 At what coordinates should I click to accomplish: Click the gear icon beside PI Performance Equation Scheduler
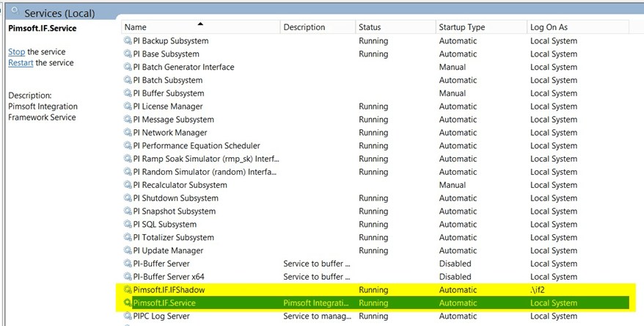point(128,145)
